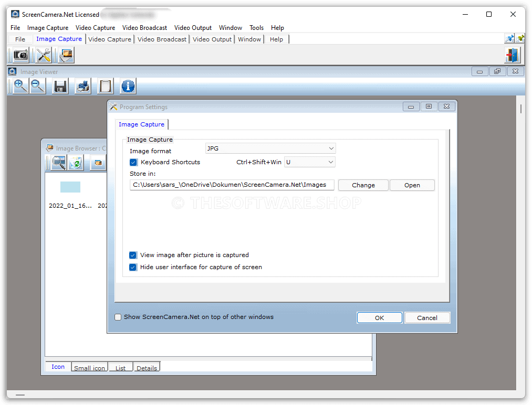Open program settings via wrench-screwdriver icon

pos(43,55)
